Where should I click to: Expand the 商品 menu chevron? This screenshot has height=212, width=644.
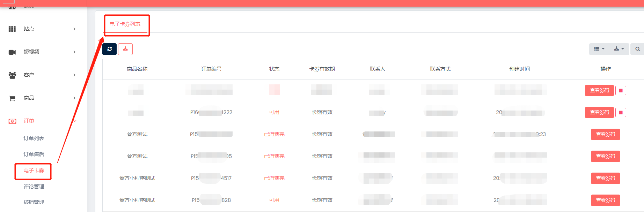click(74, 98)
